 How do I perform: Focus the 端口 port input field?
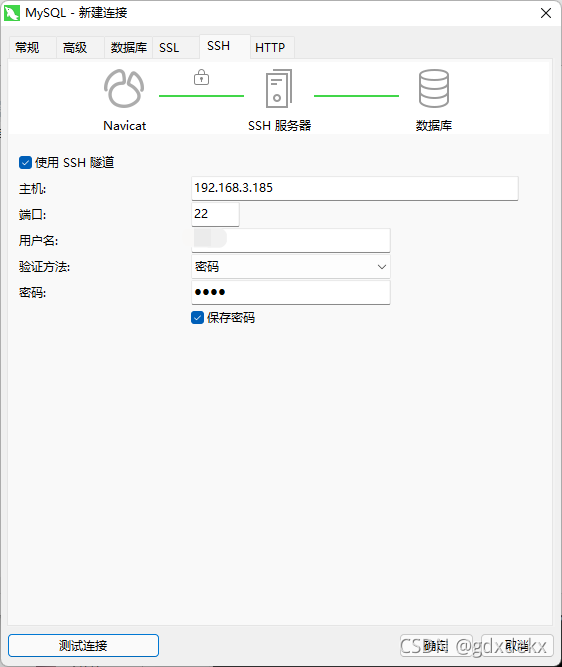[x=215, y=214]
